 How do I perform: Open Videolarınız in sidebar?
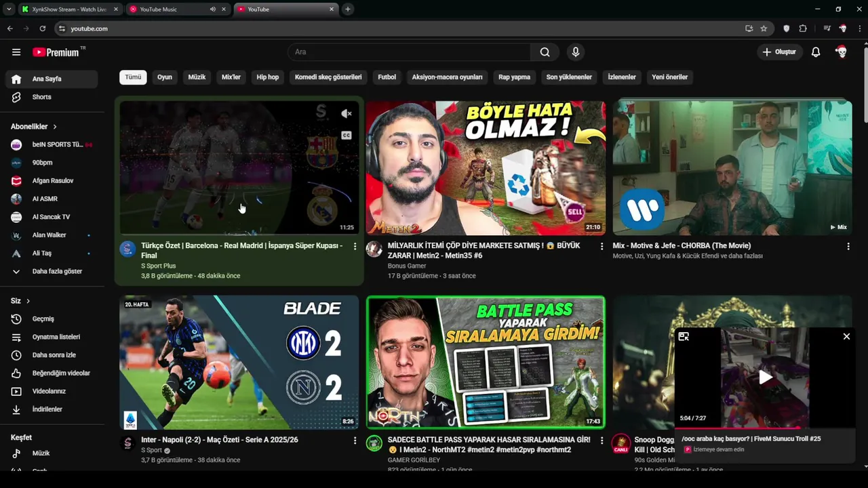(52, 391)
